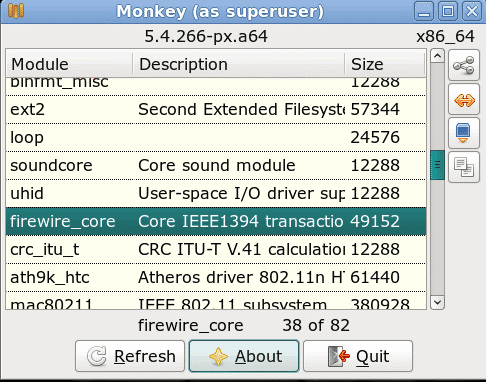Click 'Core IEEE1394 transactio' description cell

[x=241, y=221]
